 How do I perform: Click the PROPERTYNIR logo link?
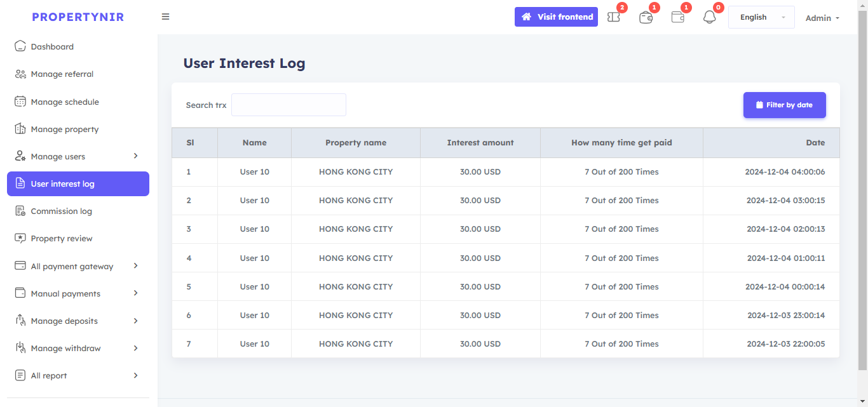(x=78, y=17)
